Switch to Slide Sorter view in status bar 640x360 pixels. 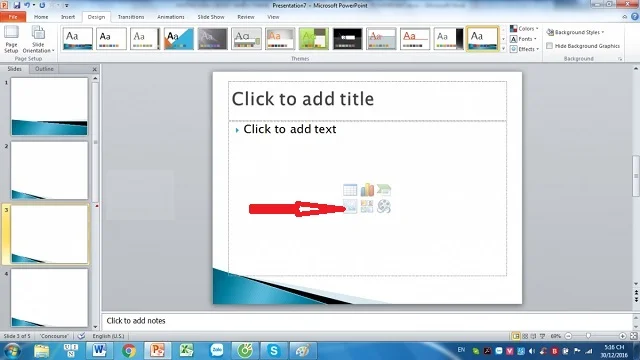525,336
